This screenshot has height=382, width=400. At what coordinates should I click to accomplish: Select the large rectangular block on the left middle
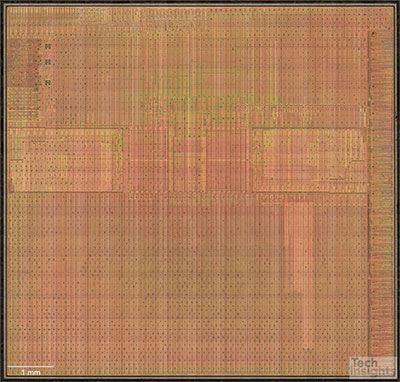[66, 160]
